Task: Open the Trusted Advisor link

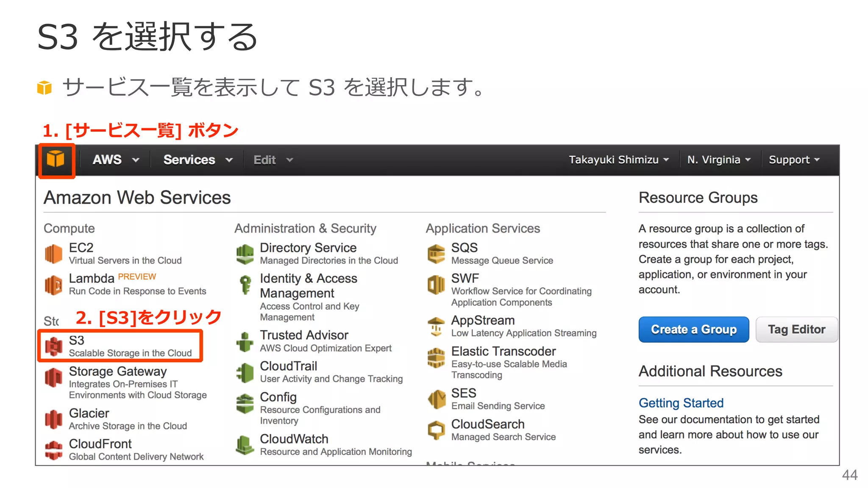Action: [304, 335]
